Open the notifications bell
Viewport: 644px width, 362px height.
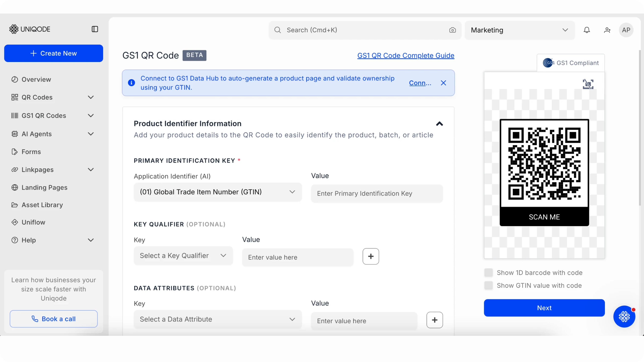[587, 30]
